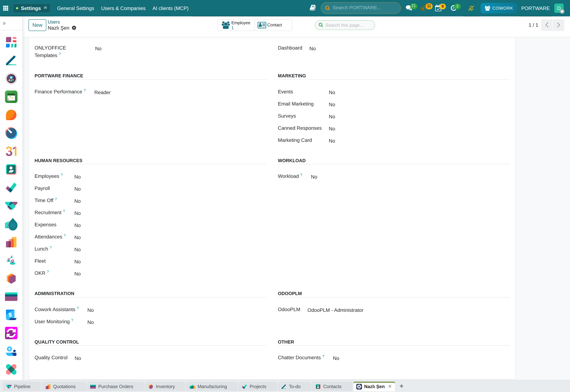Click the Email Marketing value No
The width and height of the screenshot is (570, 392).
tap(332, 104)
